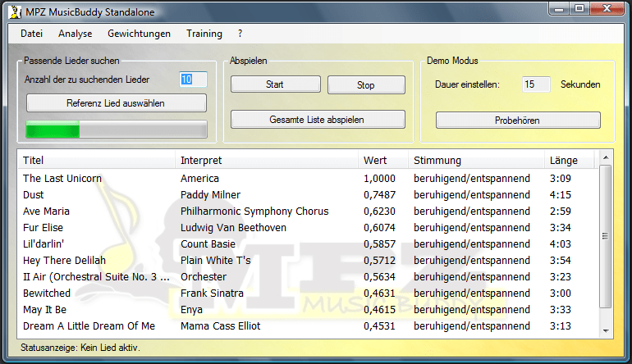Select the song Lil'darlin'
Viewport: 632px width, 364px height.
tap(44, 244)
